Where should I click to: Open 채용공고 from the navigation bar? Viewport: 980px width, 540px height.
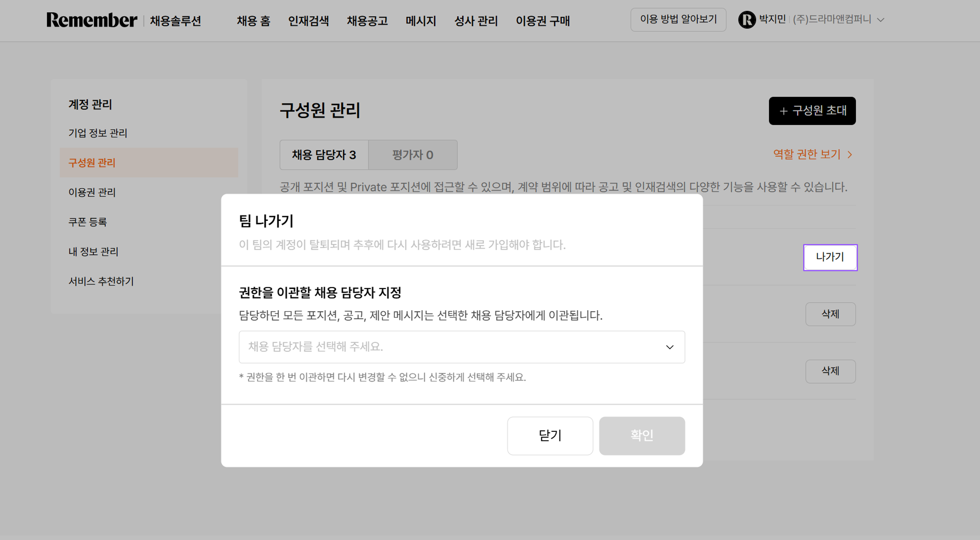click(367, 21)
